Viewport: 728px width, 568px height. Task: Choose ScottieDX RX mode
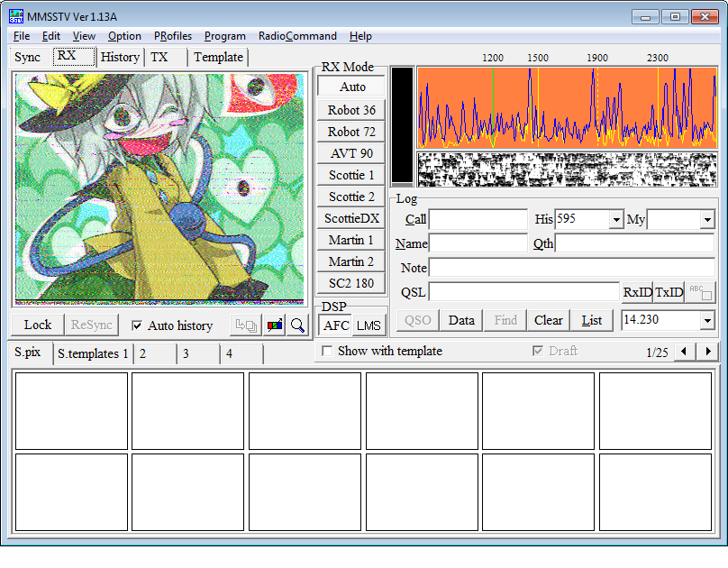(351, 218)
